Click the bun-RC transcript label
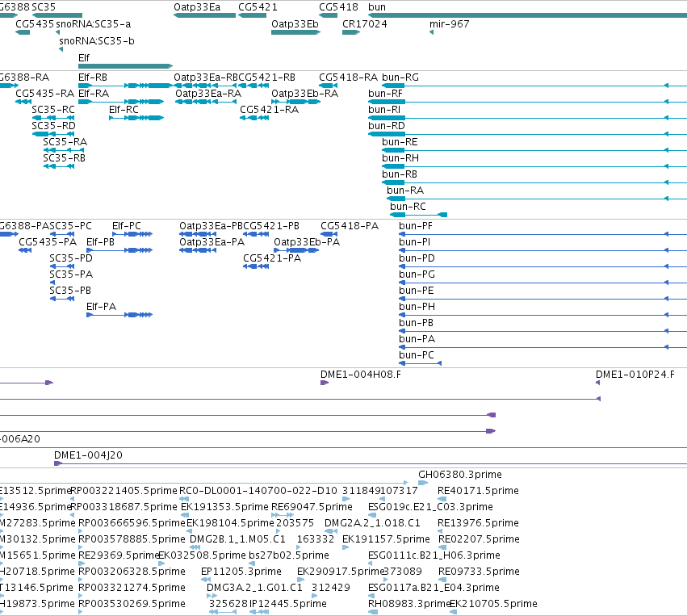The image size is (687, 616). click(408, 207)
